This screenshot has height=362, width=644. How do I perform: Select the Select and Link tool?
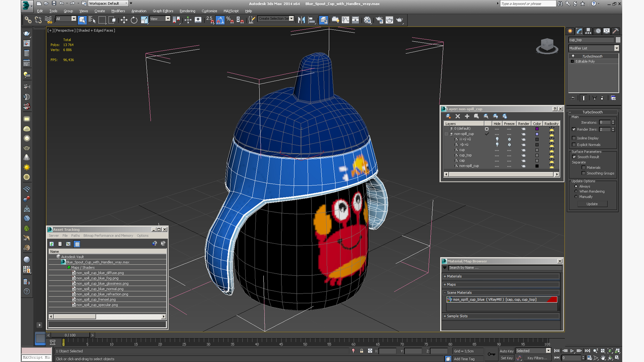28,20
